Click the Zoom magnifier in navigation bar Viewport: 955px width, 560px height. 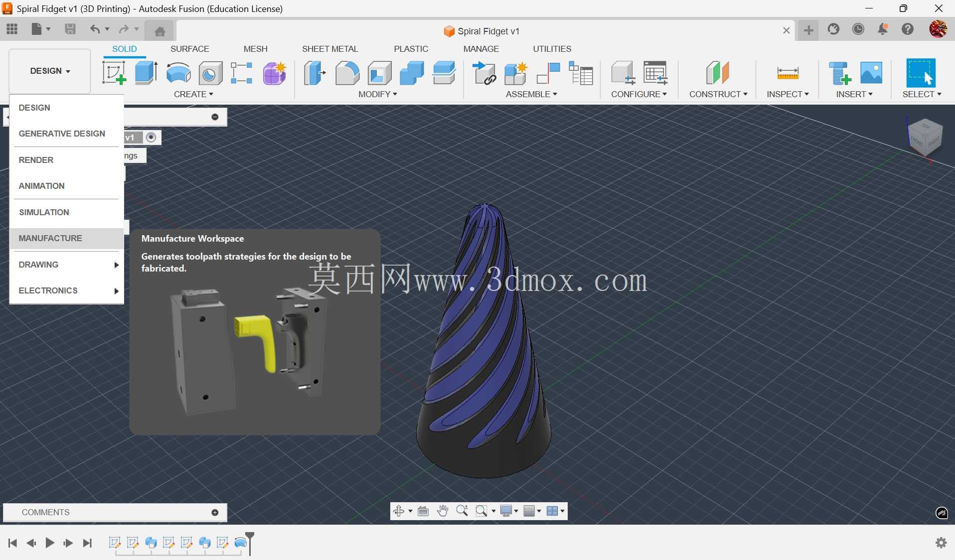click(x=462, y=511)
